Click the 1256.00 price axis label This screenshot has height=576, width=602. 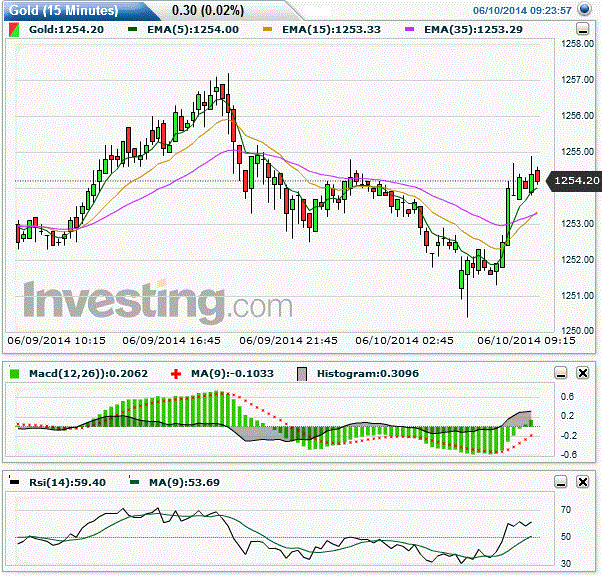577,116
